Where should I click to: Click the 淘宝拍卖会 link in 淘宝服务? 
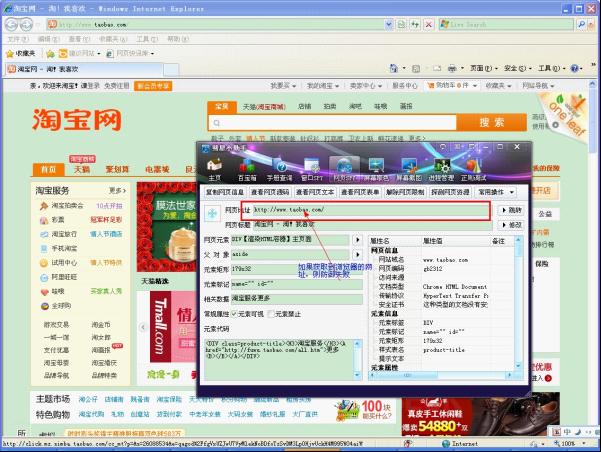(x=67, y=206)
